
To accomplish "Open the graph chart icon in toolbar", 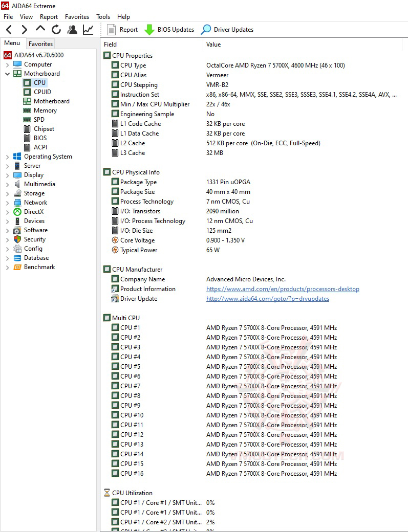I will [88, 30].
